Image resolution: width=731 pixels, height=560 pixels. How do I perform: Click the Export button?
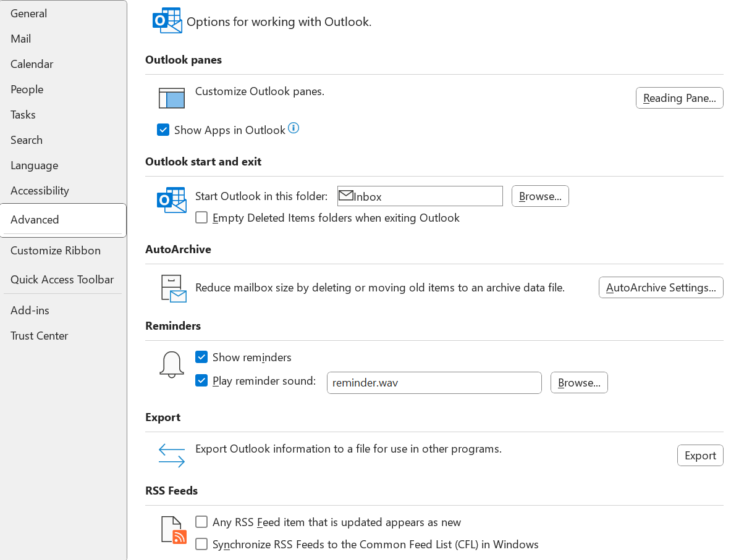pyautogui.click(x=700, y=455)
